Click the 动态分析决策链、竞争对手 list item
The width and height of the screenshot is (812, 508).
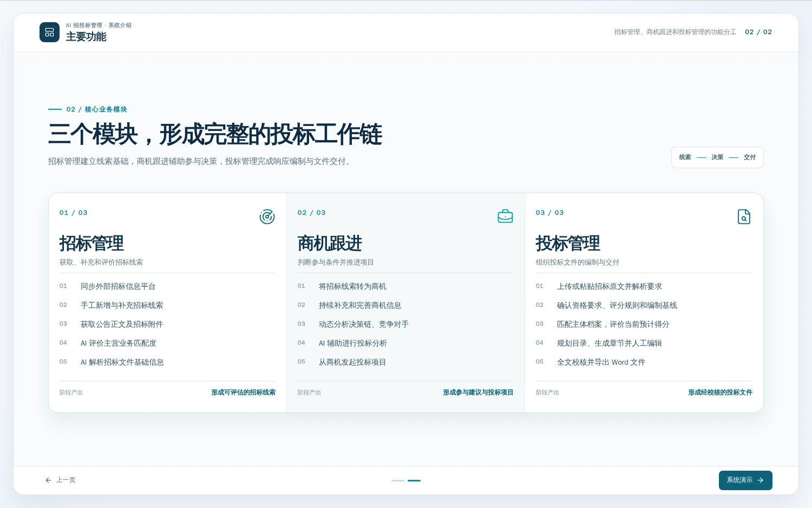point(364,324)
